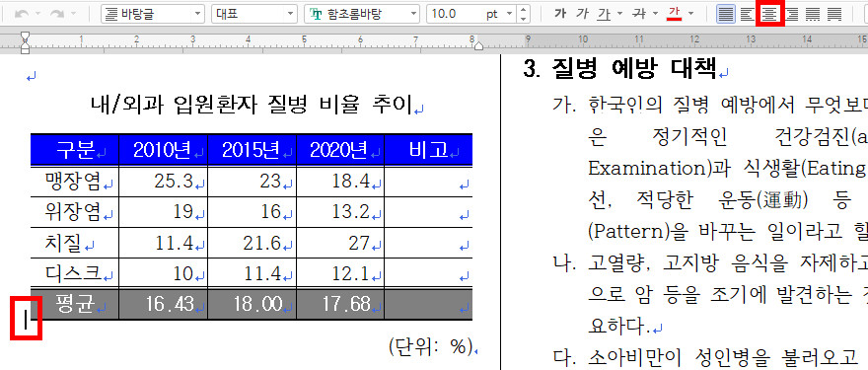
Task: Toggle justify alignment button
Action: coord(726,14)
